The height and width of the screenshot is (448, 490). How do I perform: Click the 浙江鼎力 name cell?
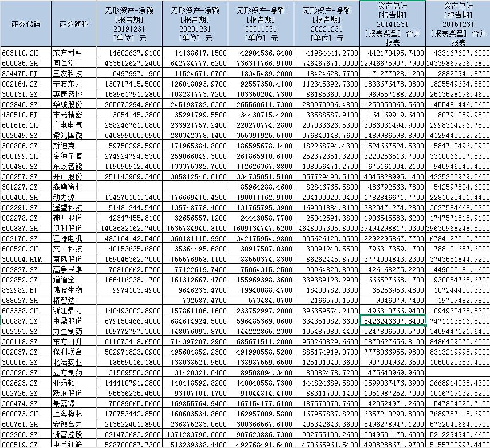74,311
